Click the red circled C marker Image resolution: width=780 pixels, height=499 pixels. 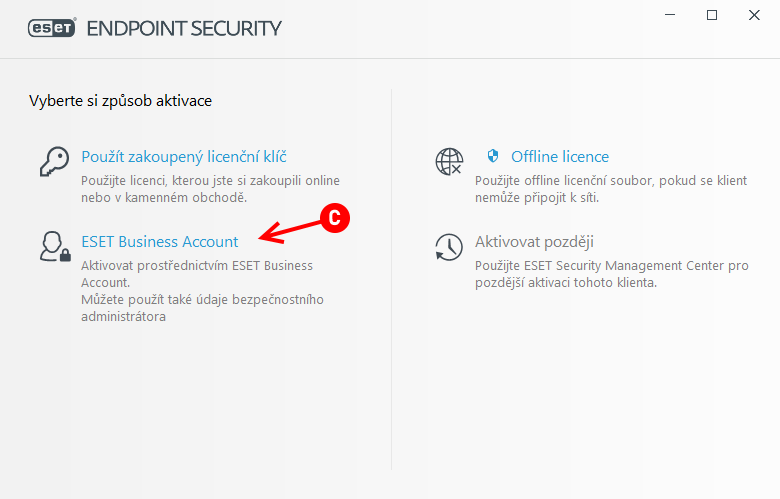[335, 218]
